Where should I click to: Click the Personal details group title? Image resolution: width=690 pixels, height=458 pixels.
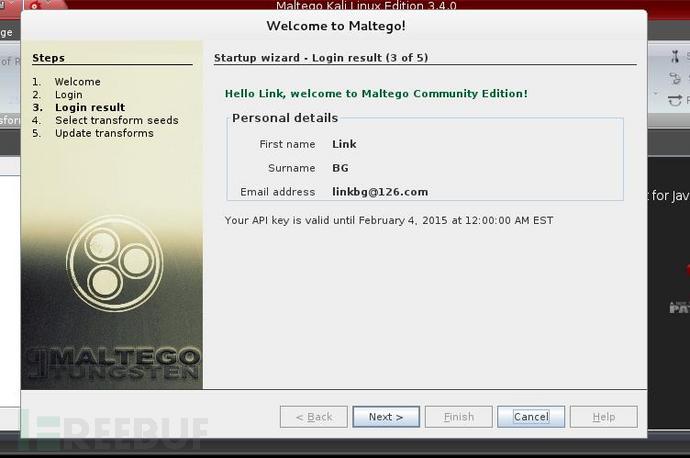click(285, 118)
